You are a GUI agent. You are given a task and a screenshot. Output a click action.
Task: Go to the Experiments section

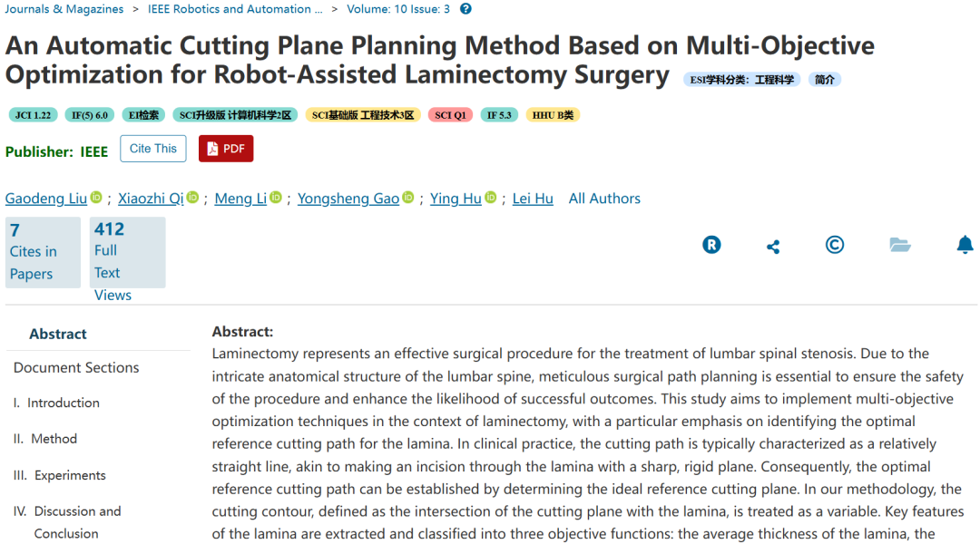[x=70, y=475]
